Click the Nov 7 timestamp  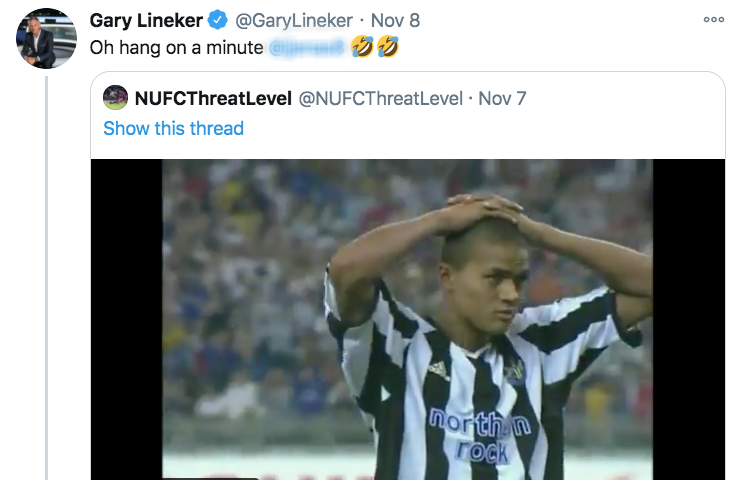(x=502, y=98)
